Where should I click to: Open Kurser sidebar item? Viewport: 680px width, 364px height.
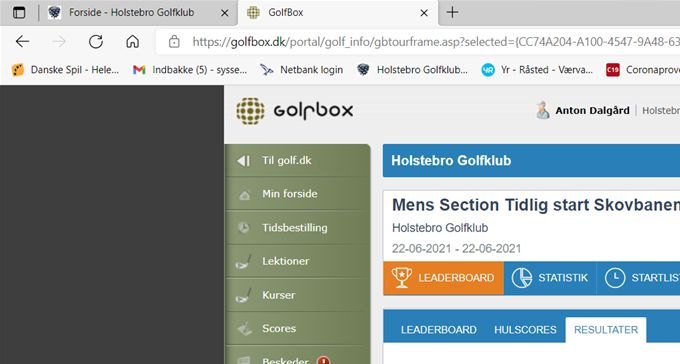pos(298,295)
